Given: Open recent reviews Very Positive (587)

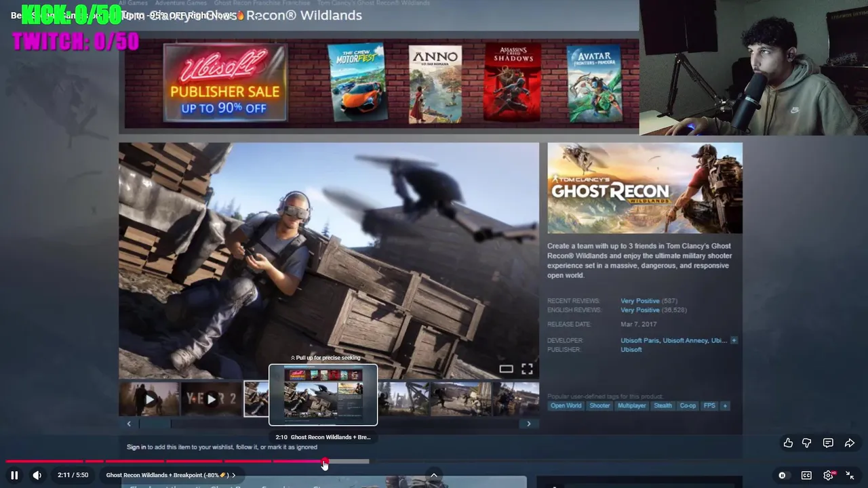Looking at the screenshot, I should click(x=649, y=301).
